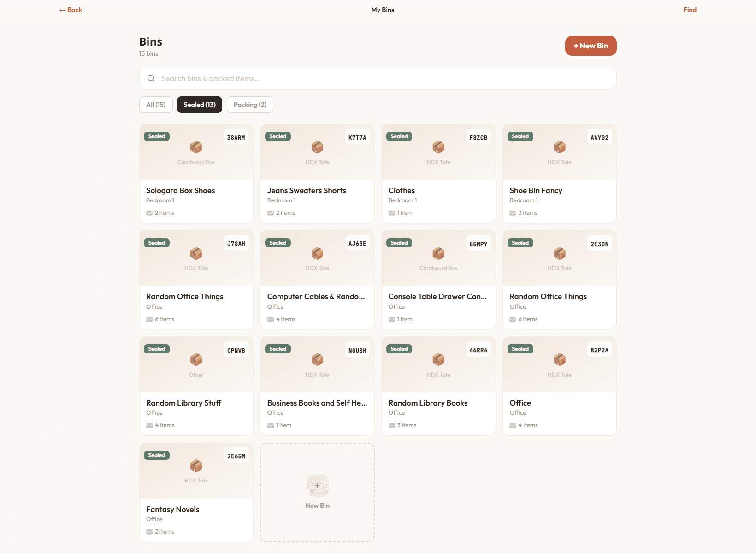756x553 pixels.
Task: Select the Sealed (13) filter tab
Action: tap(200, 105)
